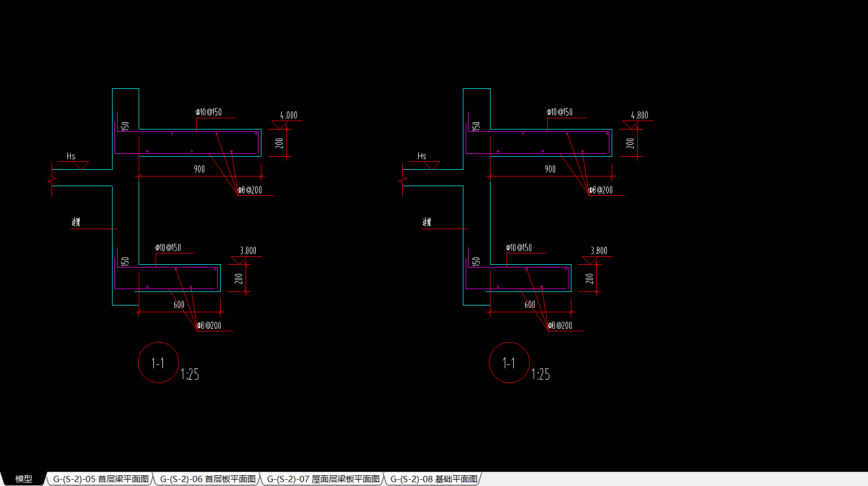
Task: Select the 1-1 section circle in left drawing
Action: (158, 363)
